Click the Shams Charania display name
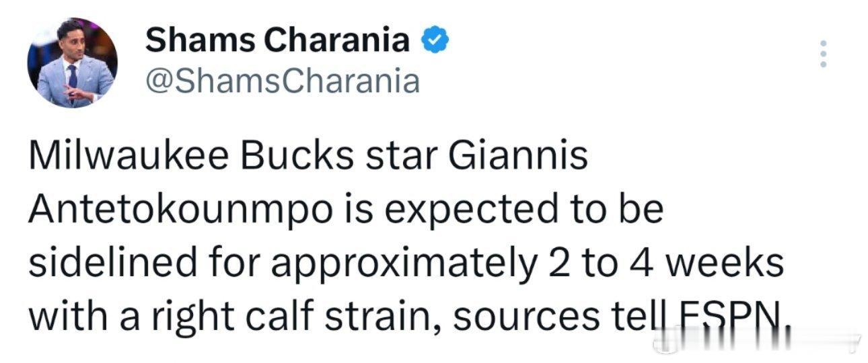 click(x=277, y=42)
